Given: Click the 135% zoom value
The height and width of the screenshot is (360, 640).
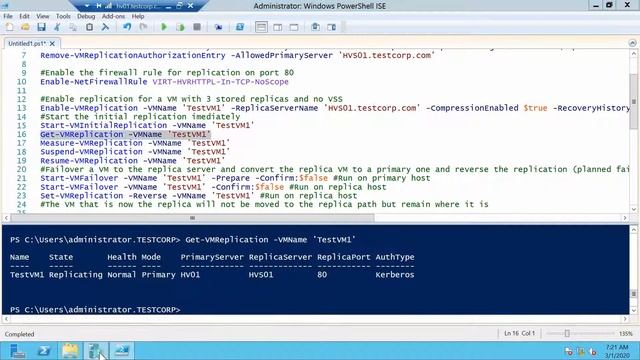Looking at the screenshot, I should [625, 334].
